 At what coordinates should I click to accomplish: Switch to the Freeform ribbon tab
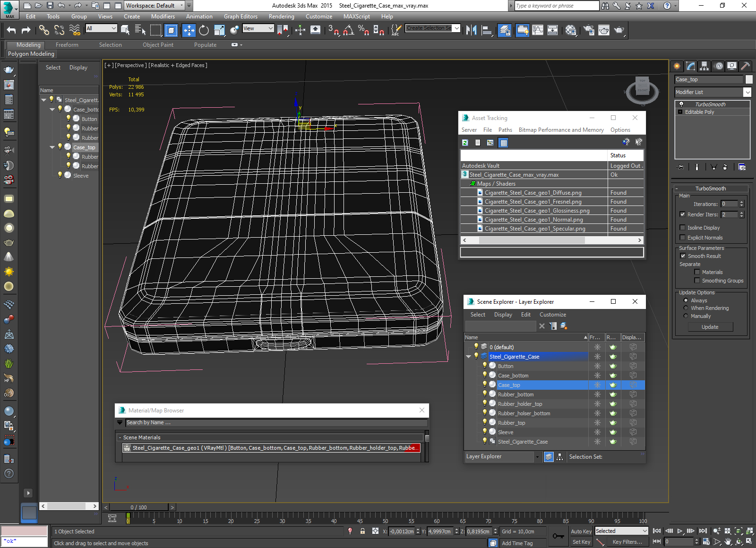(67, 45)
